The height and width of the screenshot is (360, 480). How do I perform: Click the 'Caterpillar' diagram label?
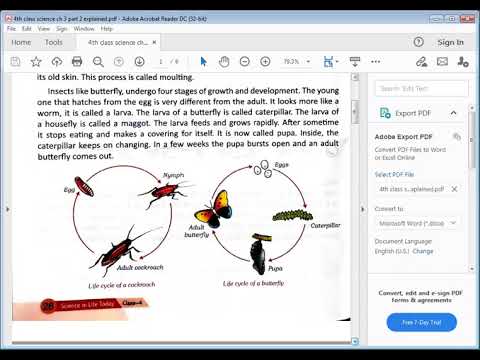pos(325,226)
